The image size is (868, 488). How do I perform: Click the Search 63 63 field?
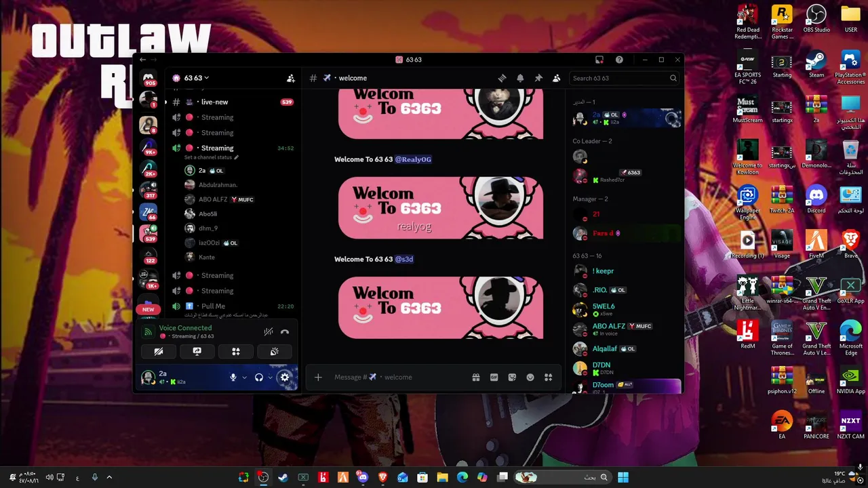(625, 78)
